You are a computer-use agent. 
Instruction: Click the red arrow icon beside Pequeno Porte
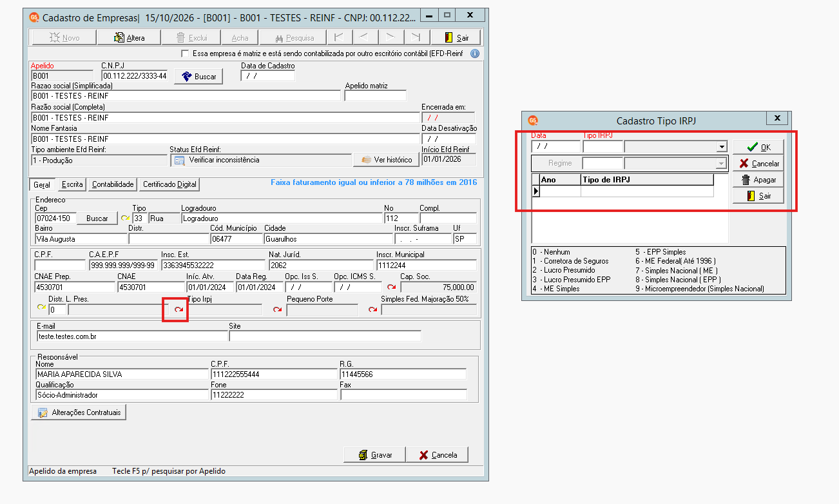coord(278,310)
